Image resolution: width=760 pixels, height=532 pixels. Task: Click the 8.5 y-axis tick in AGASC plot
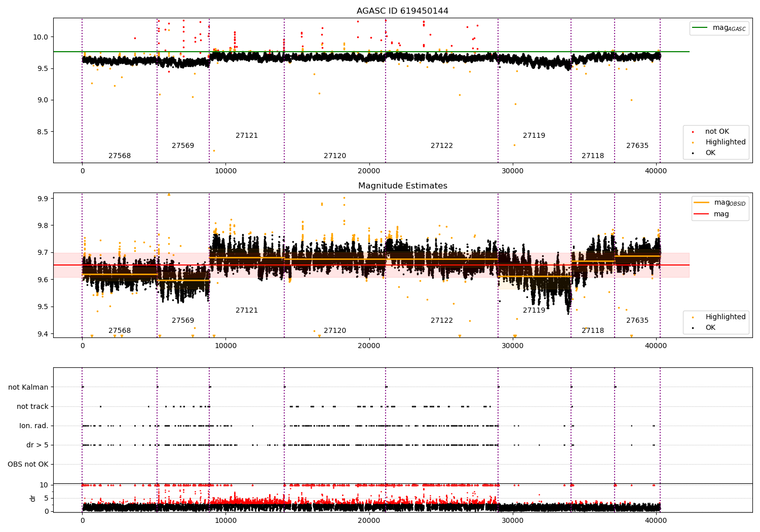point(43,132)
